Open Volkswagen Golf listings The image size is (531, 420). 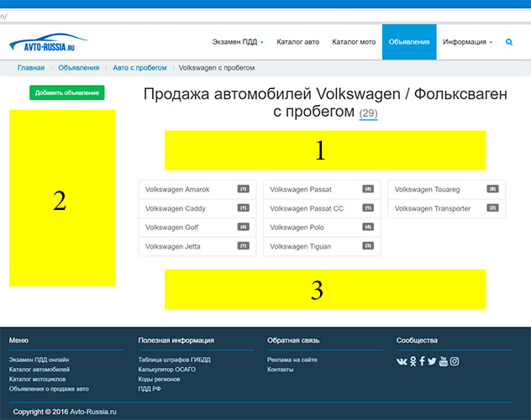click(x=197, y=228)
